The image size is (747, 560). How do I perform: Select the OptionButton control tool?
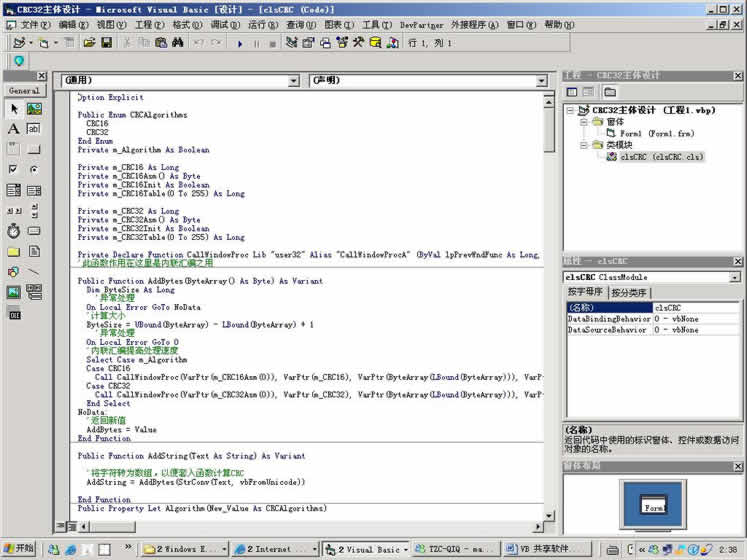click(33, 170)
